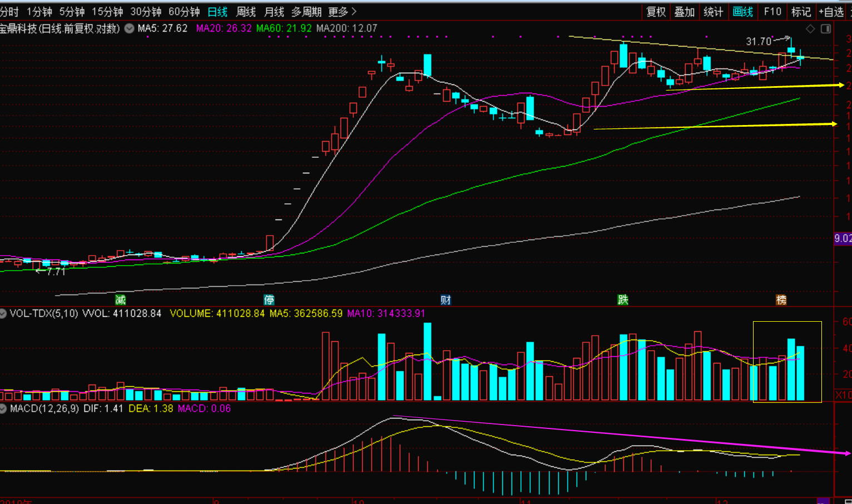Switch to the 分时 intraday view
This screenshot has width=852, height=504.
tap(9, 12)
